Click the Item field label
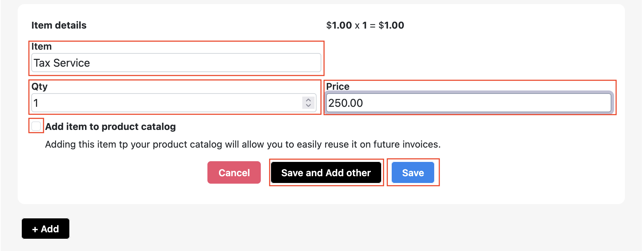 click(x=41, y=47)
